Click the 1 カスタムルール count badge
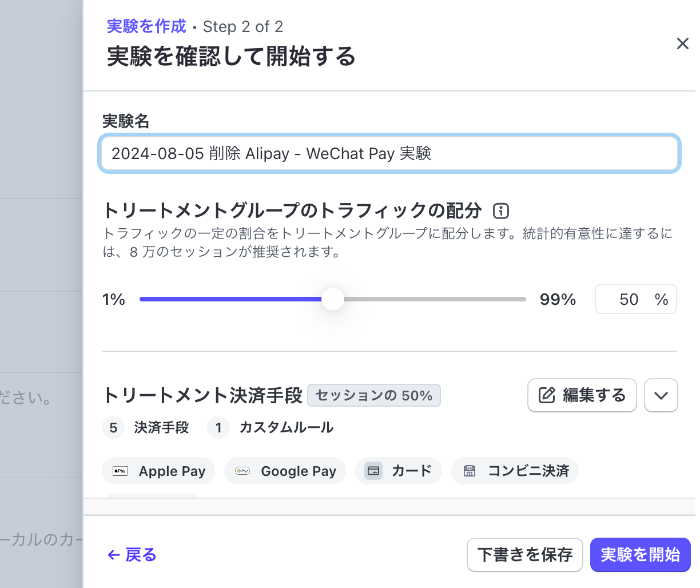 [x=218, y=427]
